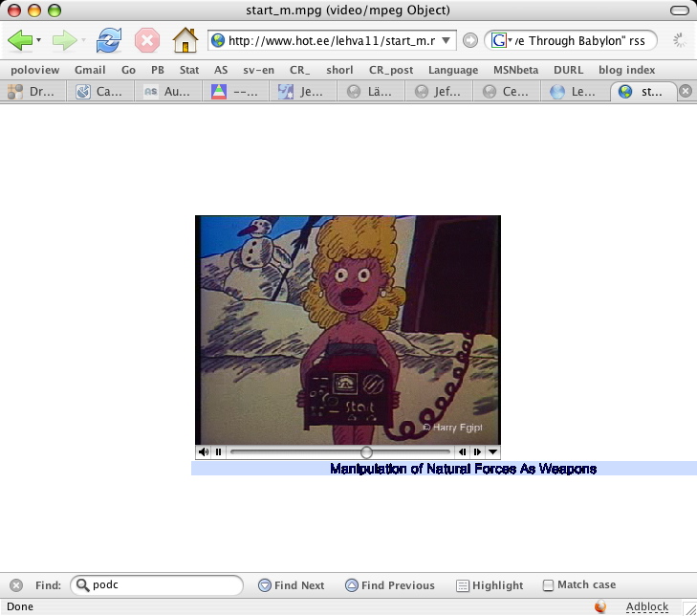This screenshot has width=697, height=616.
Task: Stop loading with the red X icon
Action: pos(147,40)
